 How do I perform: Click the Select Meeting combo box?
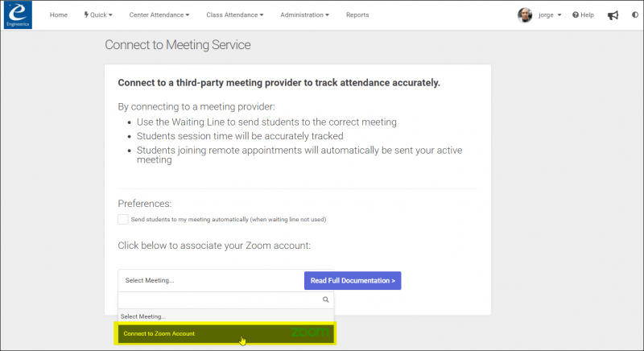(211, 280)
